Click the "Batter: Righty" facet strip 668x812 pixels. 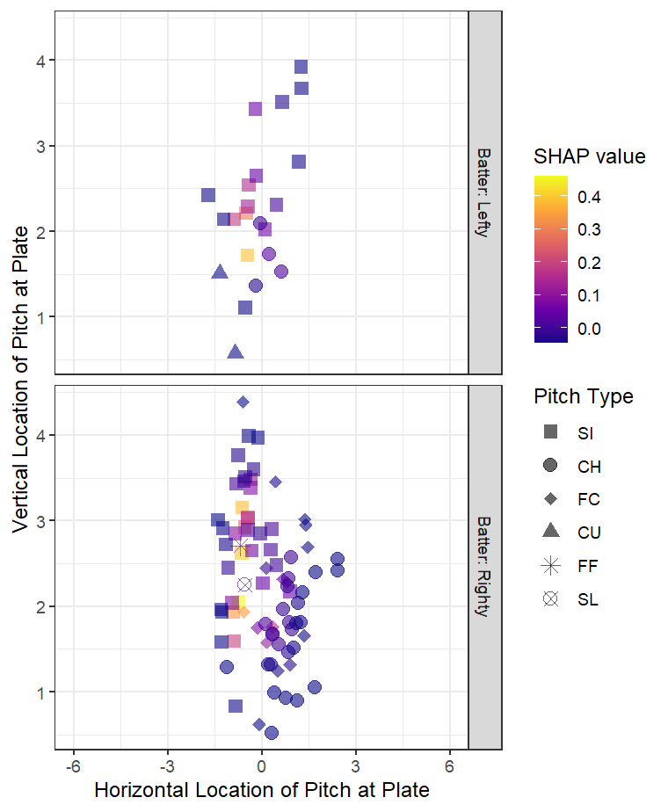click(484, 566)
